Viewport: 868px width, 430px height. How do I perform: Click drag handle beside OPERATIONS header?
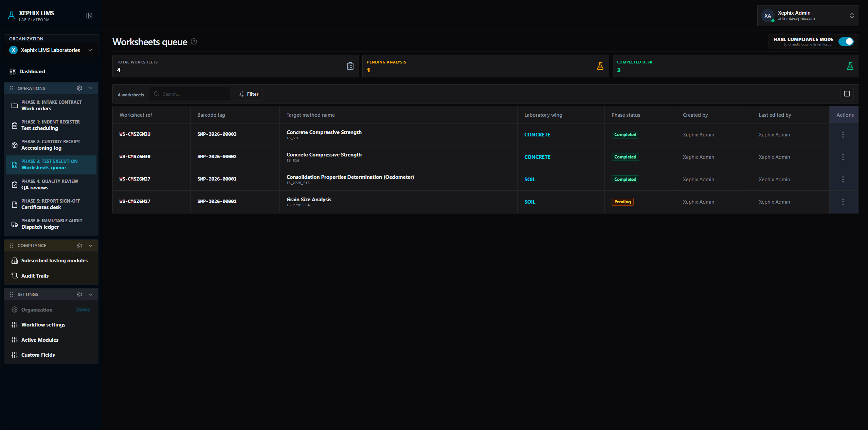point(12,88)
